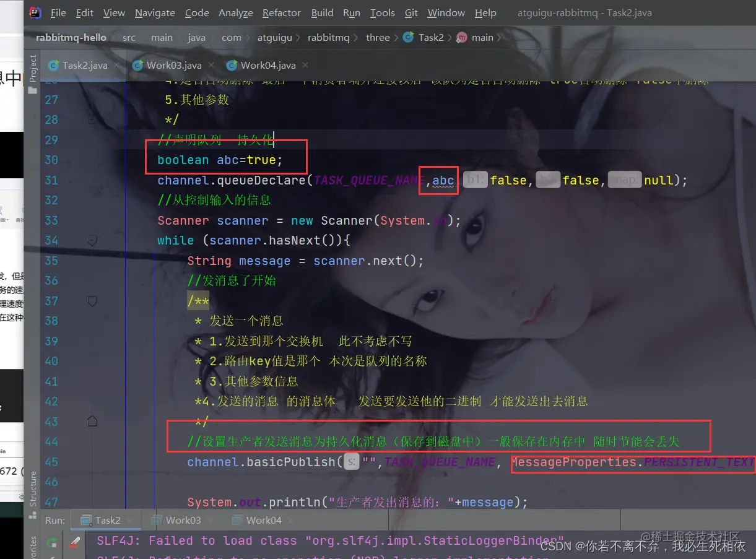Click the Task2 class icon in the breadcrumbs
This screenshot has height=559, width=756.
click(x=408, y=37)
